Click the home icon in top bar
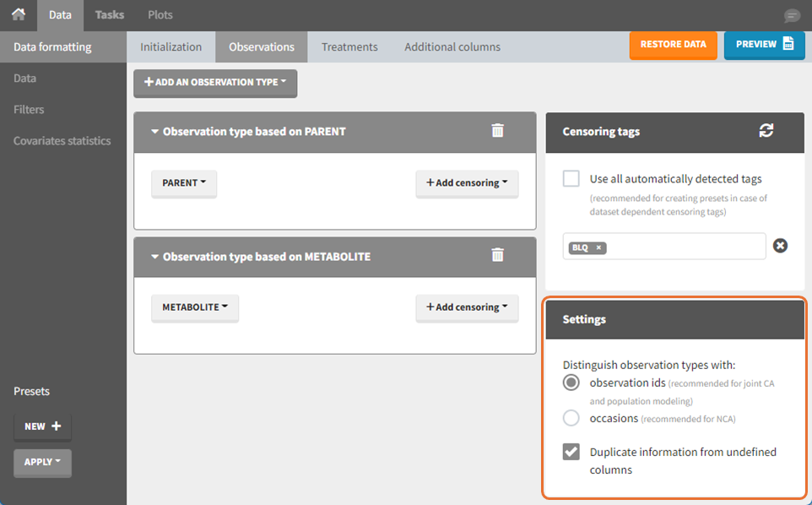The width and height of the screenshot is (812, 505). coord(18,14)
